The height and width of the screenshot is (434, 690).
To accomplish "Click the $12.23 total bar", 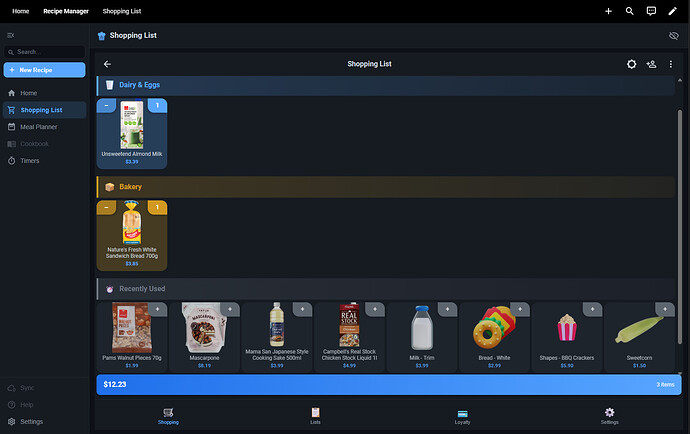I will (389, 385).
